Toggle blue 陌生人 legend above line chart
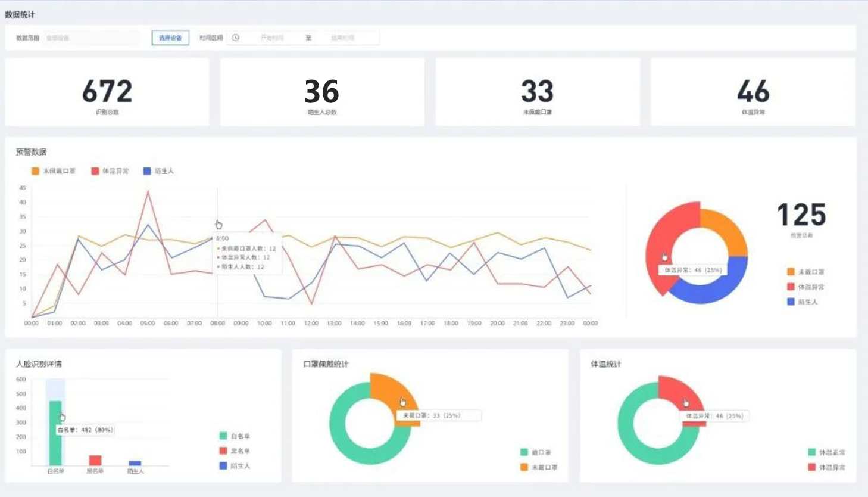The image size is (868, 497). [158, 171]
